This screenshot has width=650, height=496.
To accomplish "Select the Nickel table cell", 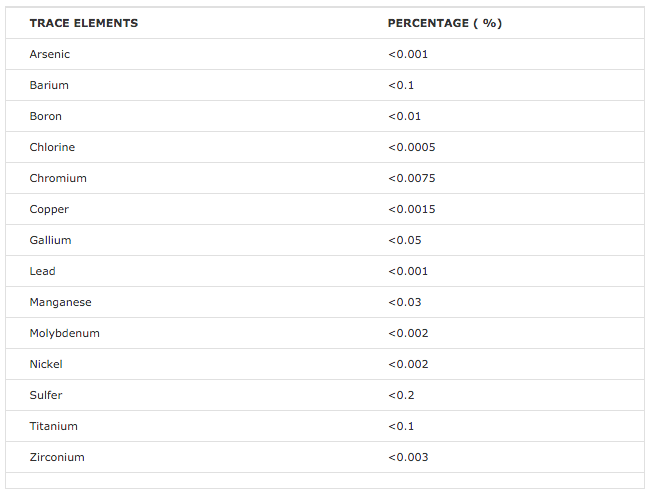I will click(x=46, y=364).
